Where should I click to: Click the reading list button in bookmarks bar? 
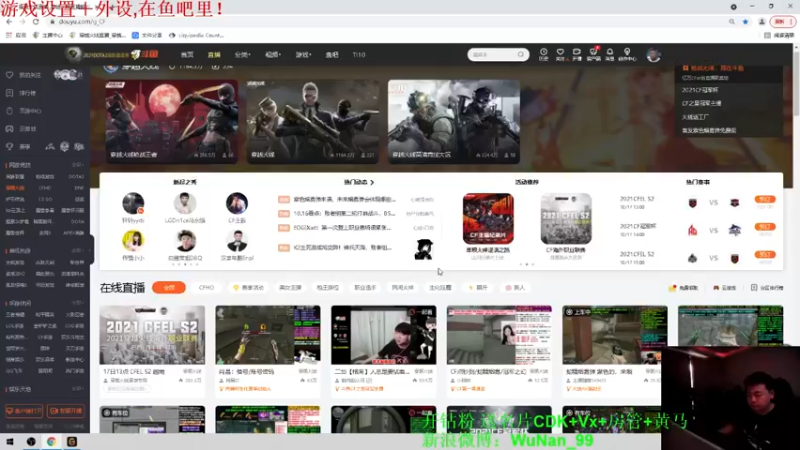pos(779,35)
